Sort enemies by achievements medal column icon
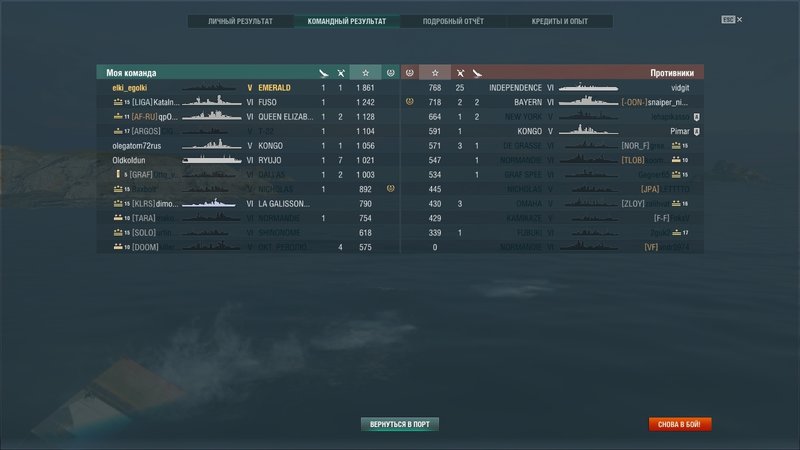This screenshot has width=800, height=450. pos(409,73)
